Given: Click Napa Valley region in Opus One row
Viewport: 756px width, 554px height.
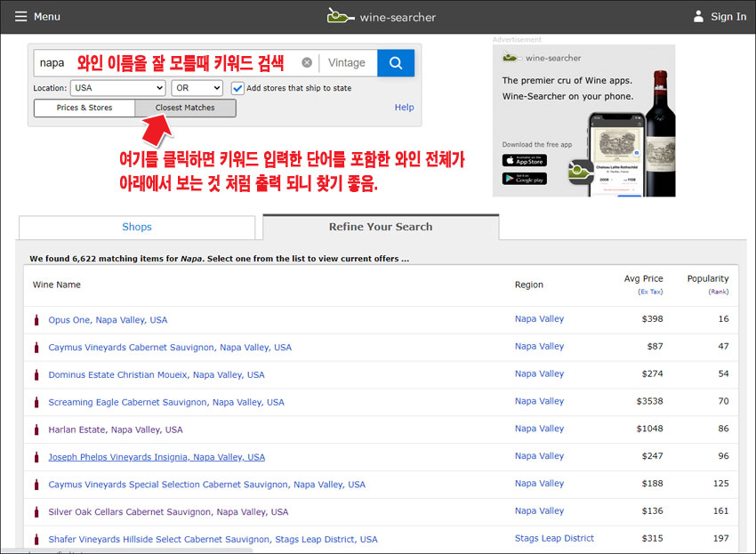Looking at the screenshot, I should (x=540, y=319).
